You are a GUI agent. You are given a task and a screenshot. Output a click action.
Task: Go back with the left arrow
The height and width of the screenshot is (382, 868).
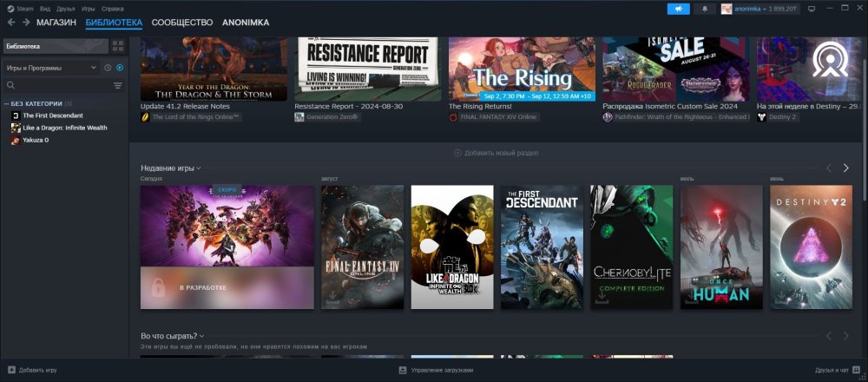[10, 22]
